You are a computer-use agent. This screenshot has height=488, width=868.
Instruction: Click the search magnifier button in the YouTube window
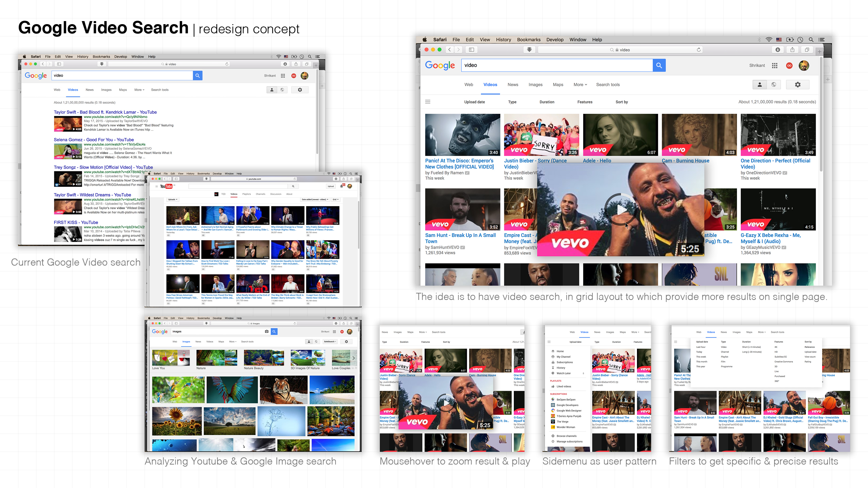293,186
